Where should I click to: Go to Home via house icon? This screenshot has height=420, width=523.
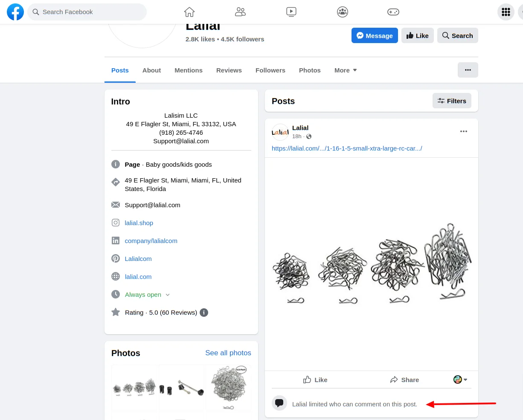click(x=189, y=12)
